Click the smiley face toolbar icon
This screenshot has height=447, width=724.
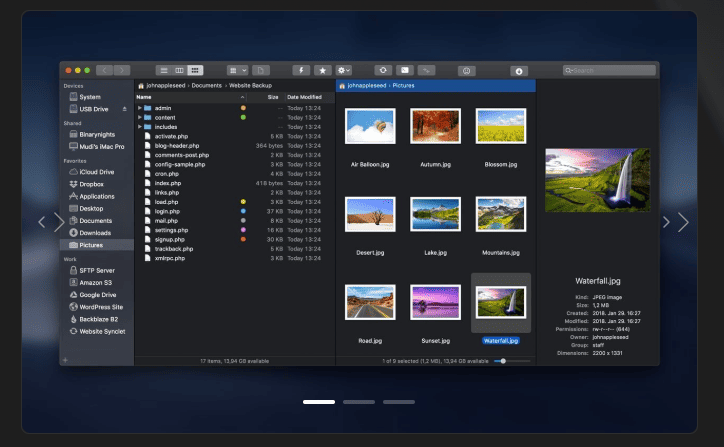tap(466, 71)
